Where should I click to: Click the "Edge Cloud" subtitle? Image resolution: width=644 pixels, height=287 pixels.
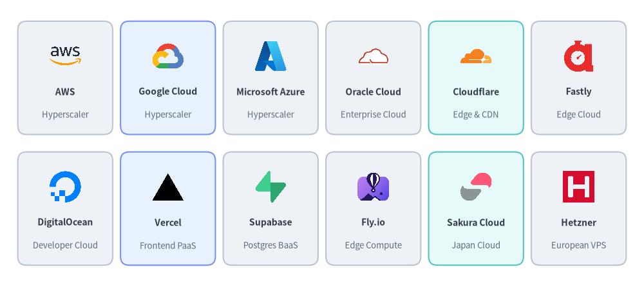point(579,114)
